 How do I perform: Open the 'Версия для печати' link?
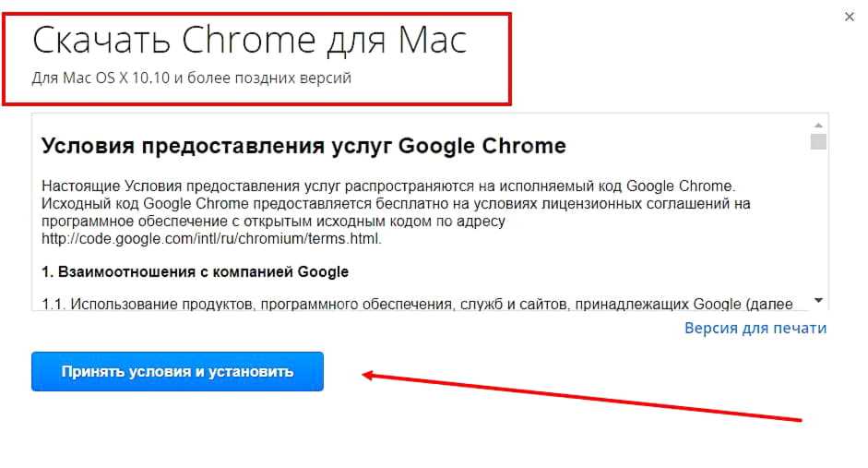tap(755, 328)
